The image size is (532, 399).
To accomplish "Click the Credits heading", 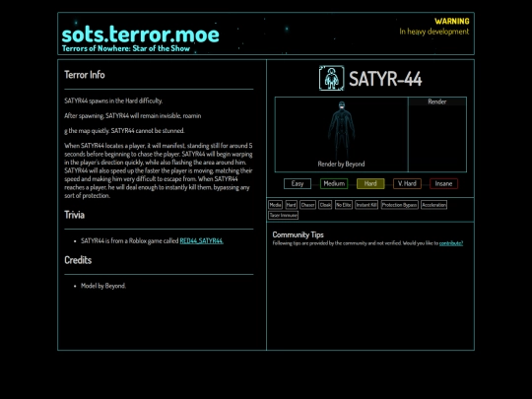I will coord(78,260).
